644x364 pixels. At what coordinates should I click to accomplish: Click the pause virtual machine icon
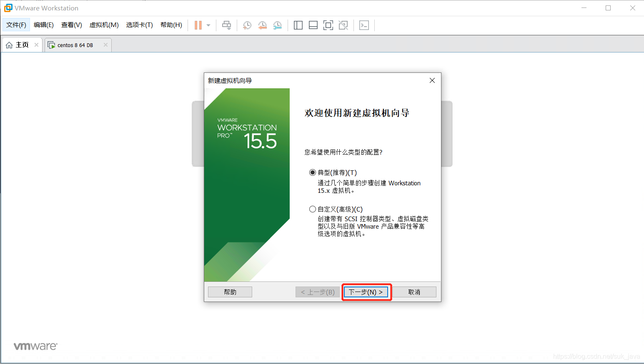[x=198, y=25]
